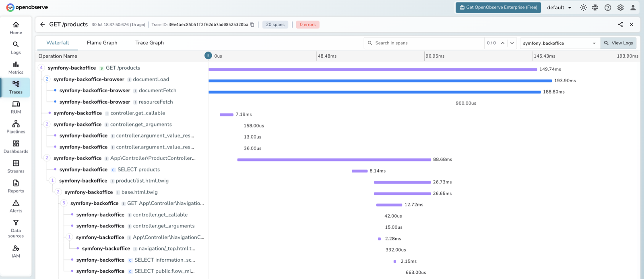Open the settings gear icon
This screenshot has height=279, width=644.
tap(620, 8)
